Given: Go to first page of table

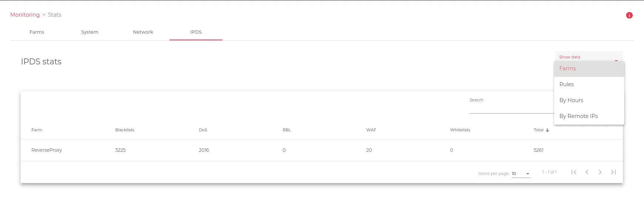Looking at the screenshot, I should tap(574, 172).
